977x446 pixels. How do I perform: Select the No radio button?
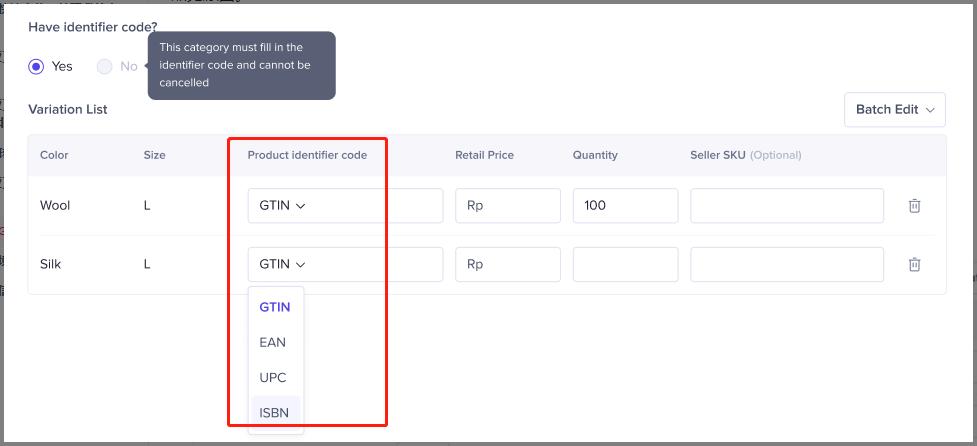(x=105, y=66)
